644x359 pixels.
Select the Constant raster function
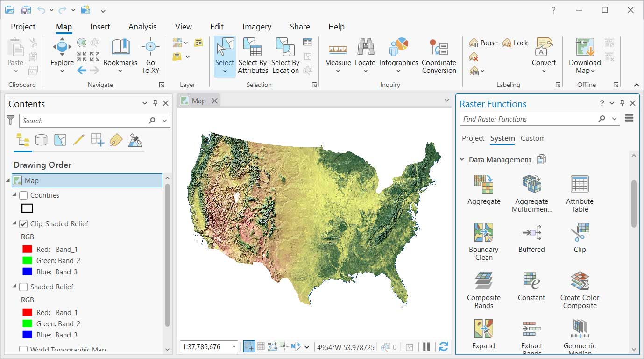[531, 286]
